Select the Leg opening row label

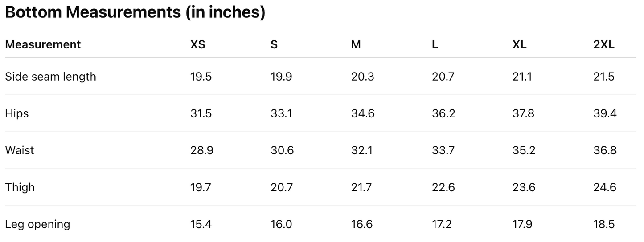[x=37, y=224]
